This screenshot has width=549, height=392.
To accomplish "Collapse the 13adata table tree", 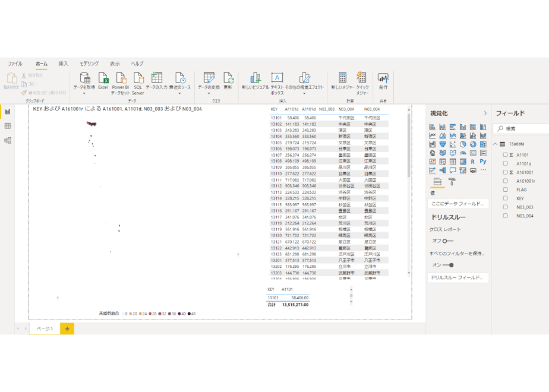I will click(x=496, y=144).
